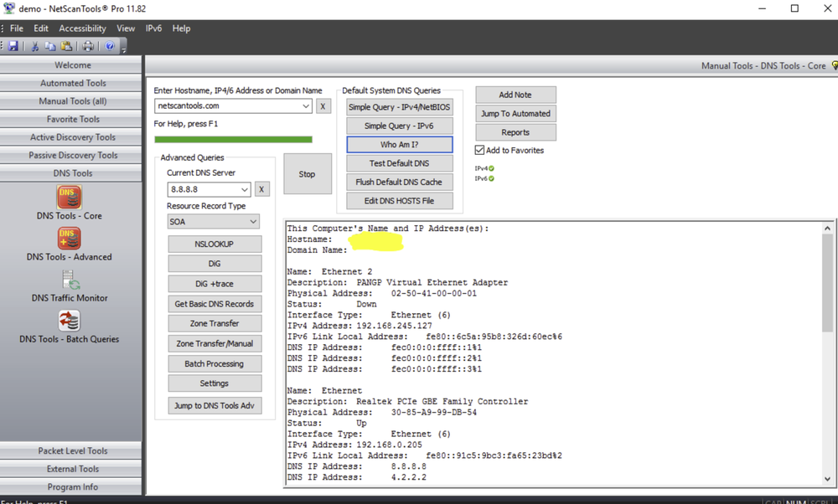The image size is (838, 504).
Task: Select the External Tools sidebar tab
Action: coord(71,470)
